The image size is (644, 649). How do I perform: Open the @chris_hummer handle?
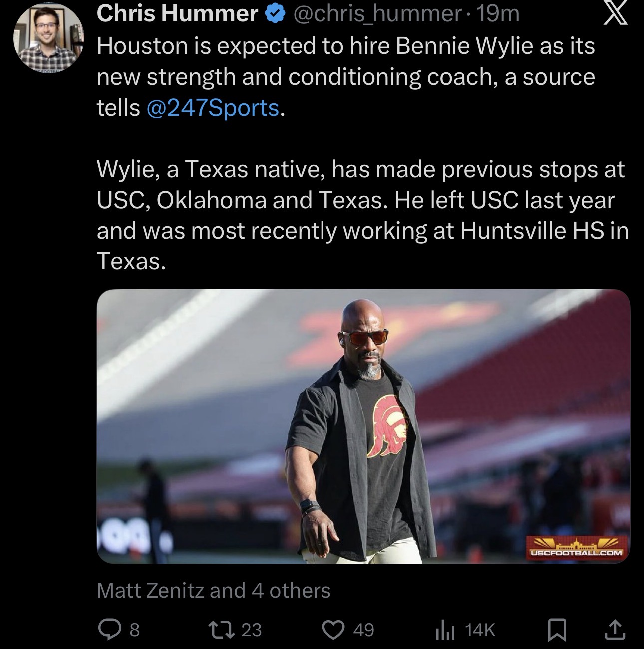(x=377, y=14)
